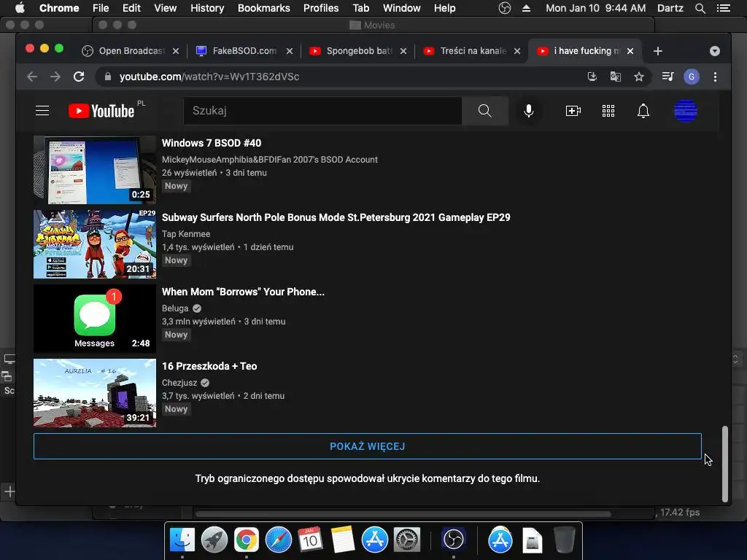Open Chrome media controls icon
Viewport: 747px width, 560px height.
[668, 77]
